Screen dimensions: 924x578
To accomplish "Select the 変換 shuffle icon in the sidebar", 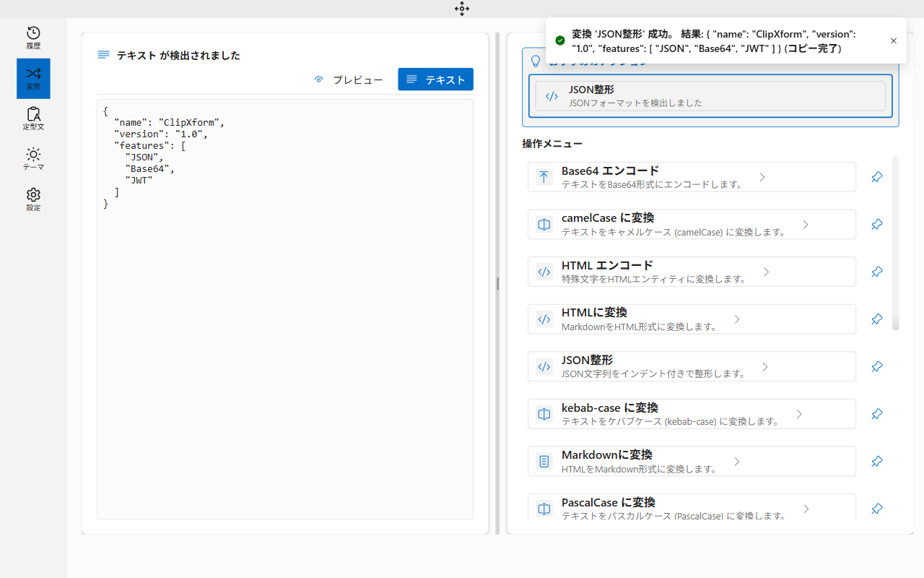I will pos(33,78).
